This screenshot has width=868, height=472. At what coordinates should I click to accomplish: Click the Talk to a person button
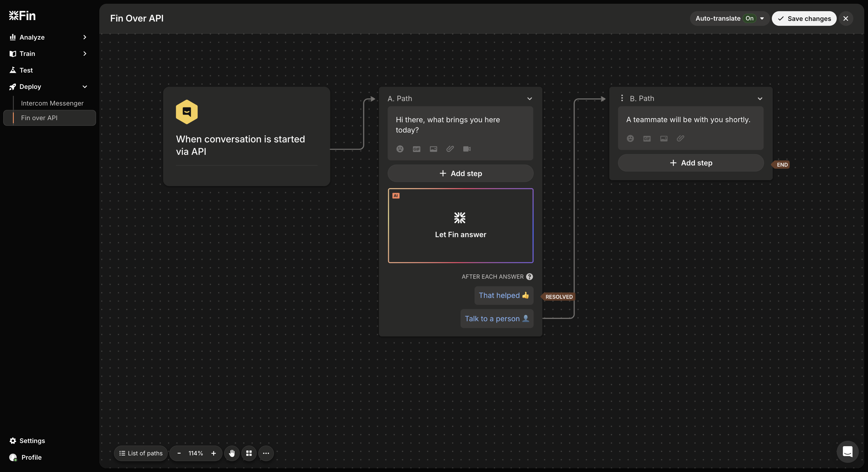click(x=497, y=319)
